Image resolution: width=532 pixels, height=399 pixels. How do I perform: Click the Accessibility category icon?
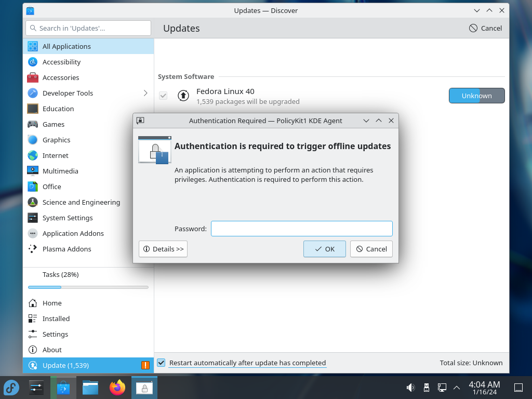33,62
